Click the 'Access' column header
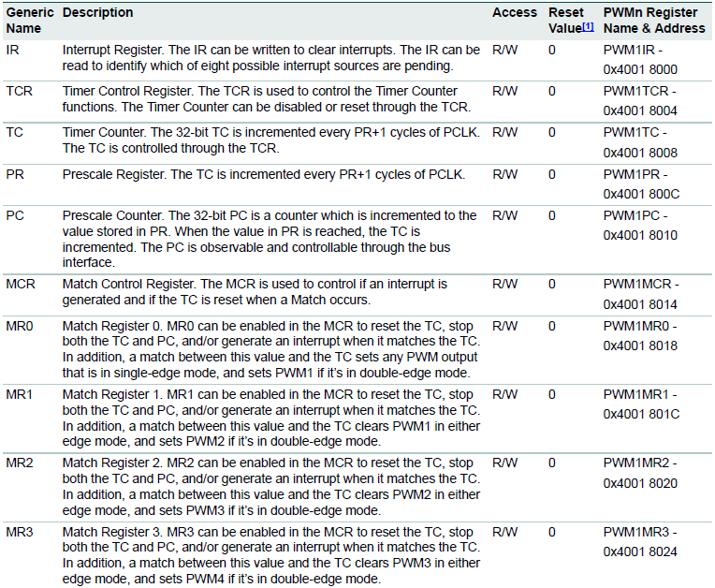 (x=515, y=13)
